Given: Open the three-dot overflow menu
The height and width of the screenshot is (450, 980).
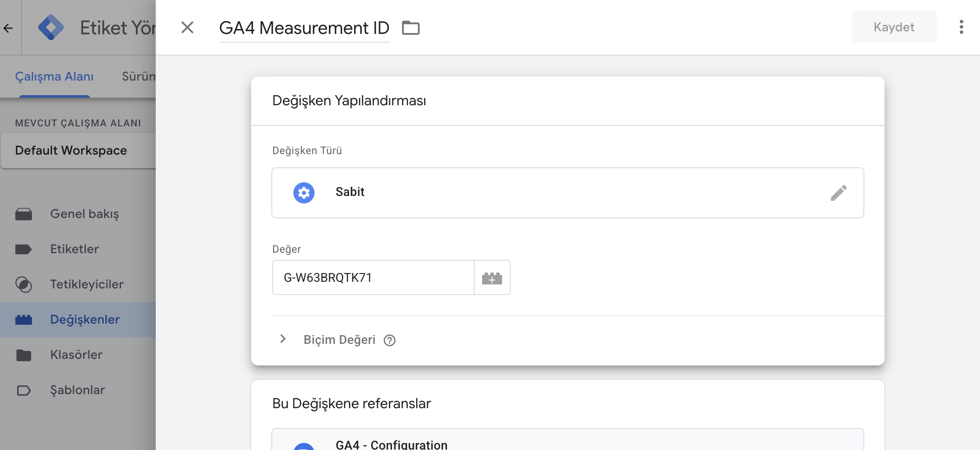Looking at the screenshot, I should [x=962, y=26].
